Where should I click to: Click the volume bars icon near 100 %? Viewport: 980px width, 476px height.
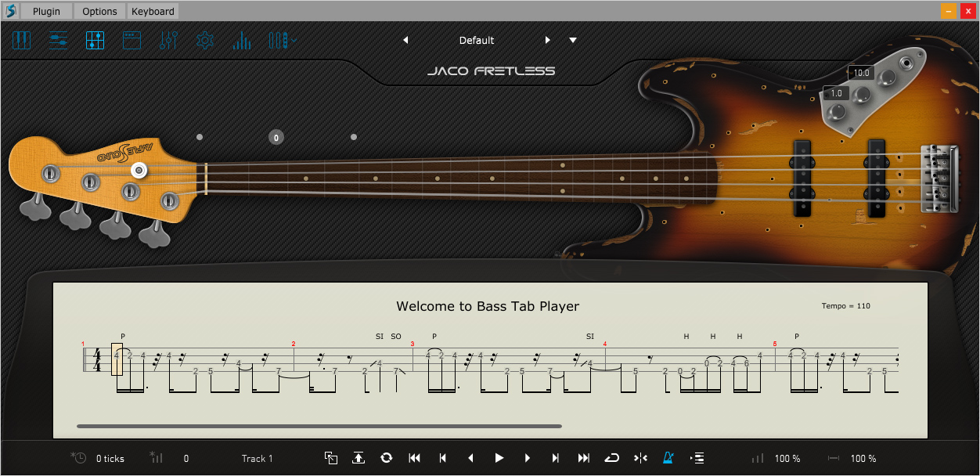758,458
